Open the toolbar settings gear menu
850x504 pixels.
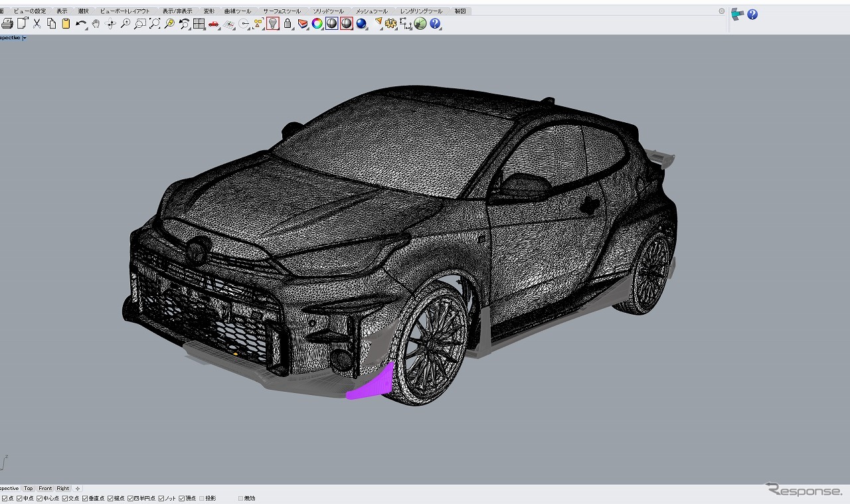(722, 11)
